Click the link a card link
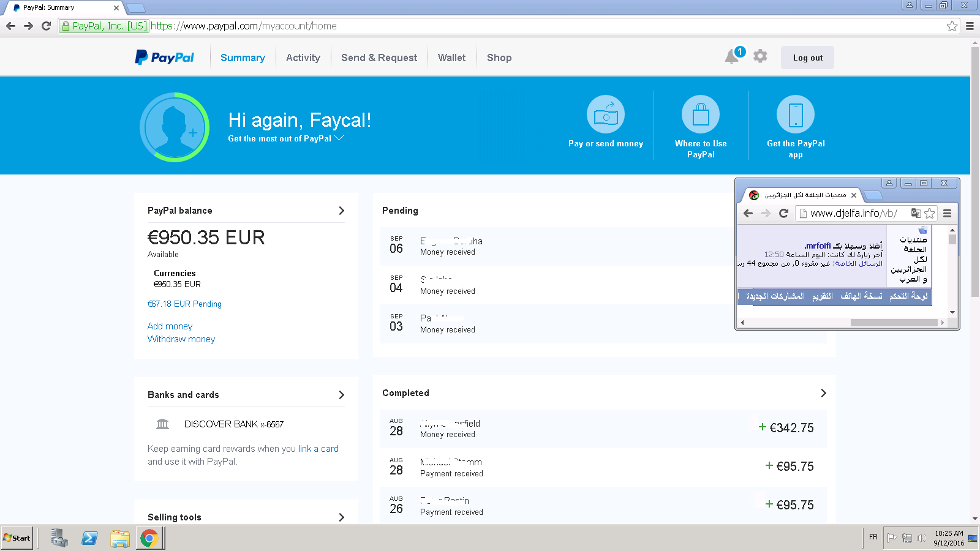The height and width of the screenshot is (551, 980). pos(318,449)
